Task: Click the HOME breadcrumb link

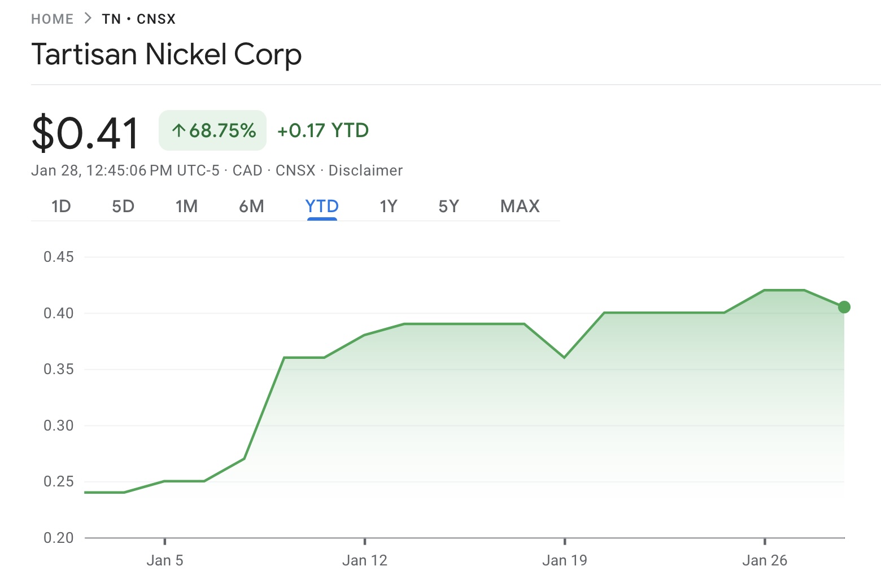Action: (x=52, y=19)
